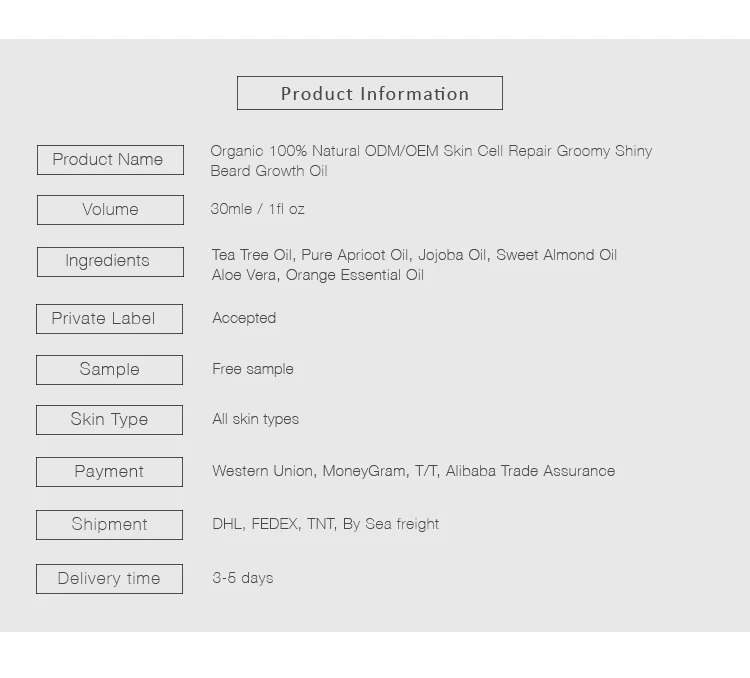Click the Product Information header box
The height and width of the screenshot is (678, 750).
point(370,94)
